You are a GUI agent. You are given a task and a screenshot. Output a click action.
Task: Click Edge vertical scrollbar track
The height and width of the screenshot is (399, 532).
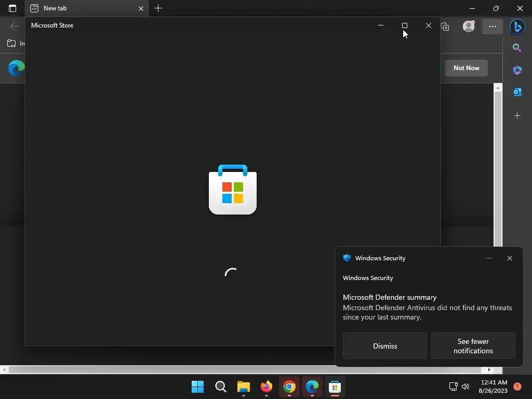tap(498, 170)
